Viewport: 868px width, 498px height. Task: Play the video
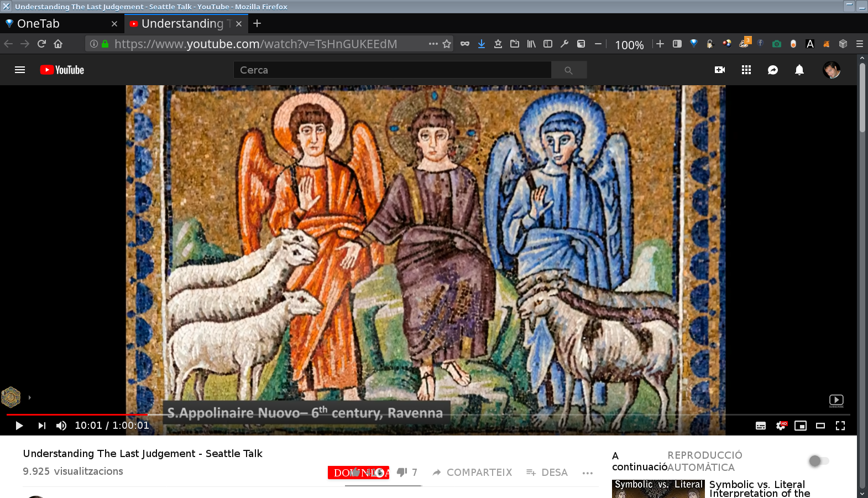pyautogui.click(x=19, y=426)
